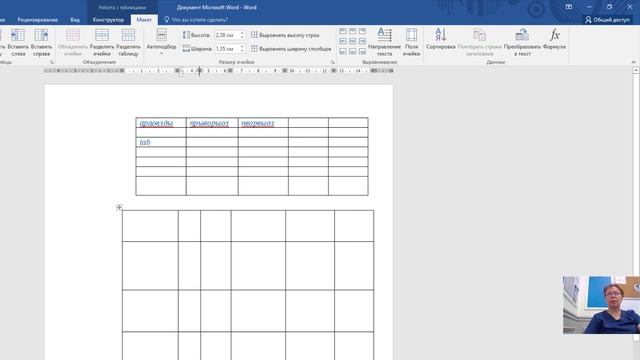
Task: Align cell text bottom center
Action: 353,51
